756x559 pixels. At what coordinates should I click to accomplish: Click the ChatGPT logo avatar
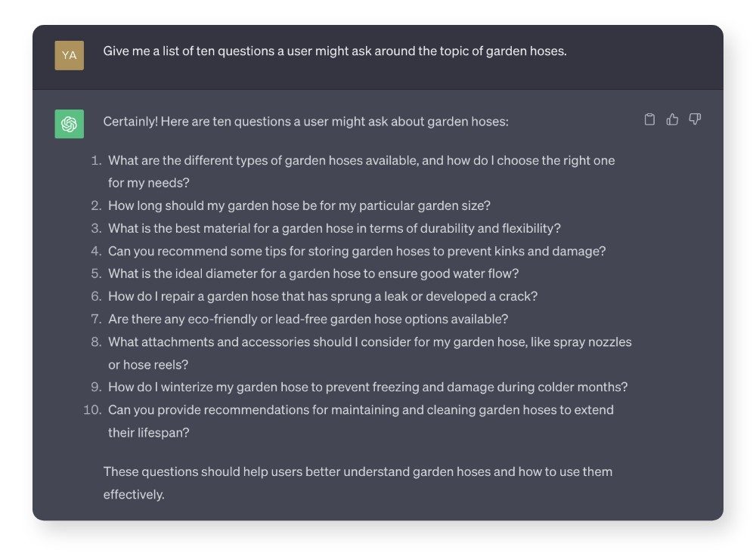69,124
